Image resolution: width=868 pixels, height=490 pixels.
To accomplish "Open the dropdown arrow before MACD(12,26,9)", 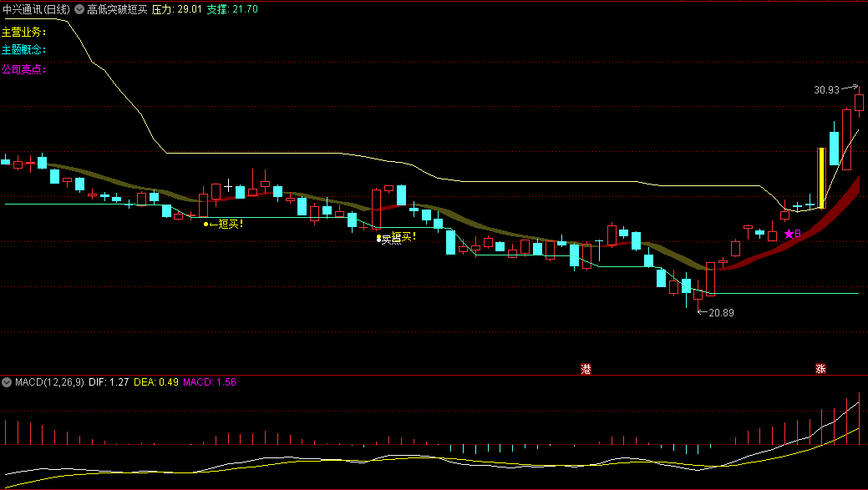I will 7,382.
